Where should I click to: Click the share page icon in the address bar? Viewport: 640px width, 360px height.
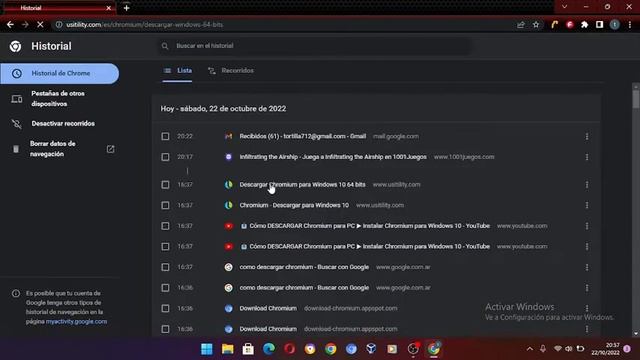520,25
